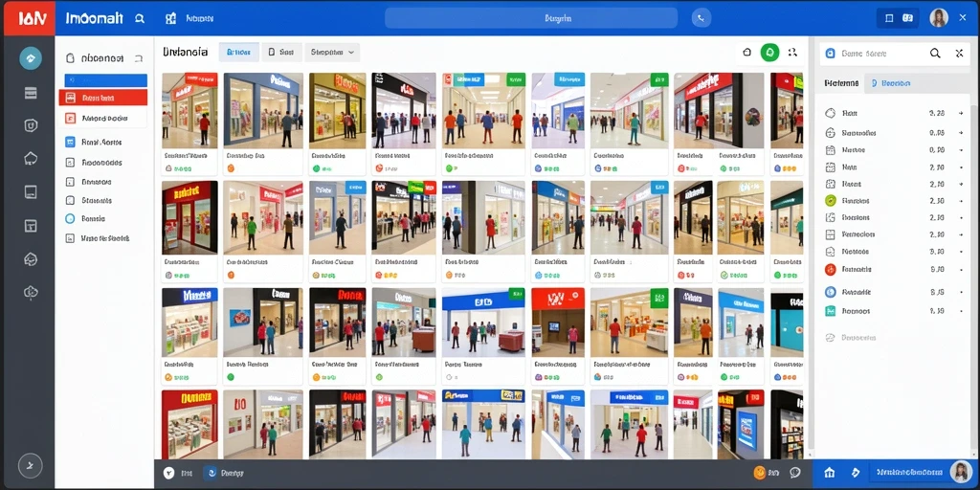This screenshot has width=980, height=490.
Task: Expand the arrow on the red-circle icon row
Action: pyautogui.click(x=961, y=269)
